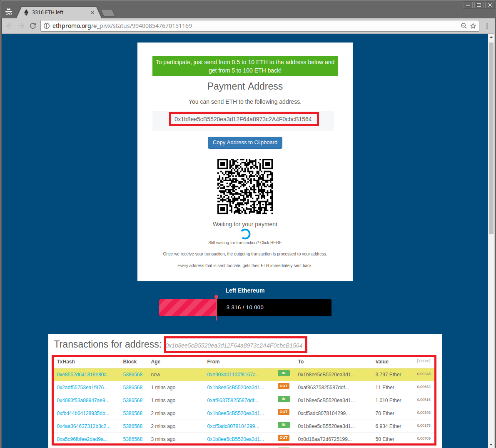The image size is (496, 448).
Task: Click the '[TxFee]' column header
Action: pos(424,361)
